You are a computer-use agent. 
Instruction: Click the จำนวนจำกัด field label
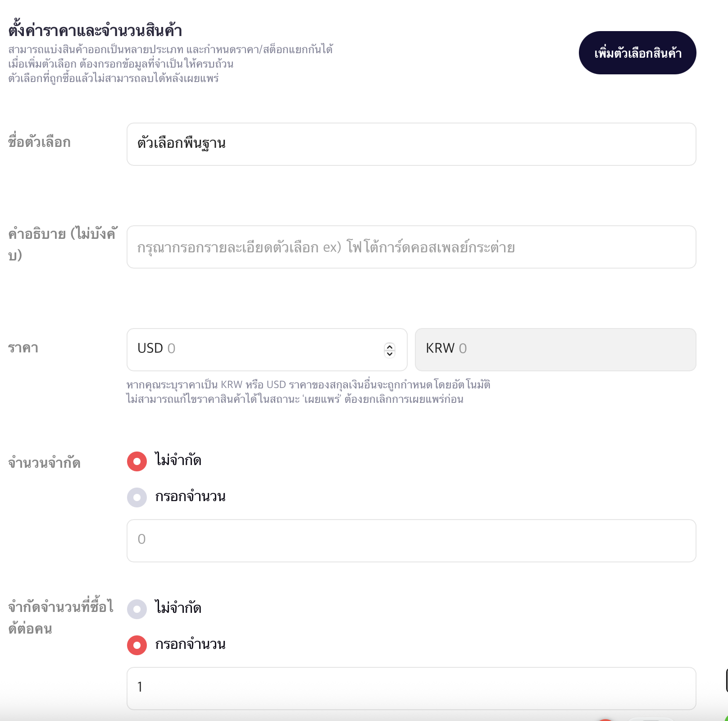click(44, 463)
